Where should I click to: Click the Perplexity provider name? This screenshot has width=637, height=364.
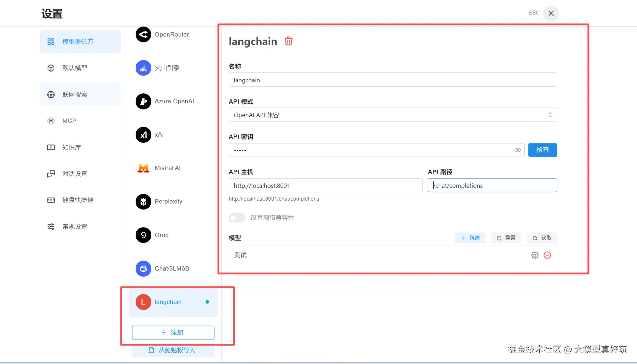pos(169,202)
